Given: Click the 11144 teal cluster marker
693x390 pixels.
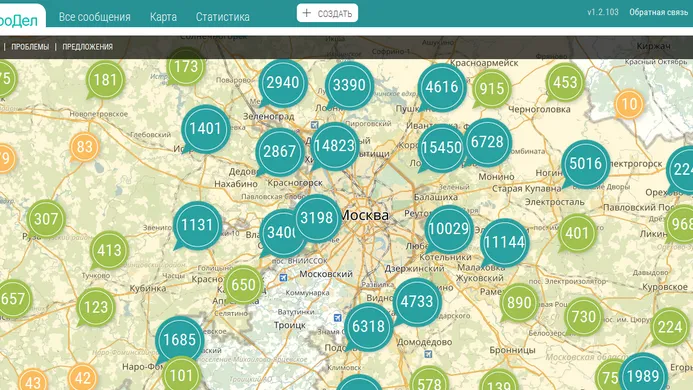Looking at the screenshot, I should tap(504, 242).
